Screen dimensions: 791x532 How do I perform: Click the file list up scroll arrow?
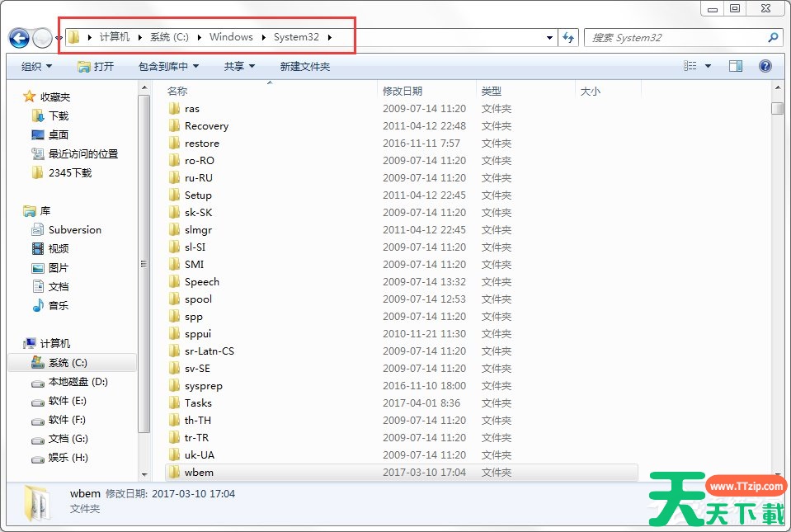click(777, 87)
